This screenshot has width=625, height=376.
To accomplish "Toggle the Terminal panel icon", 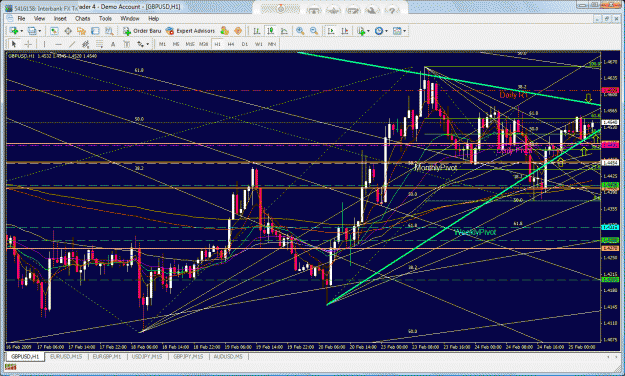I will point(95,31).
